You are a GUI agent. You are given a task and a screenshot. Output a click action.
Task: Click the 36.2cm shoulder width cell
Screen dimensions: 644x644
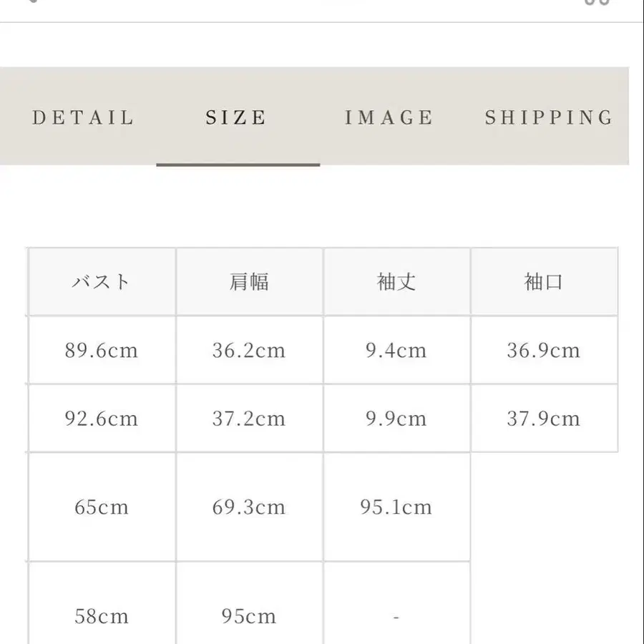[249, 350]
